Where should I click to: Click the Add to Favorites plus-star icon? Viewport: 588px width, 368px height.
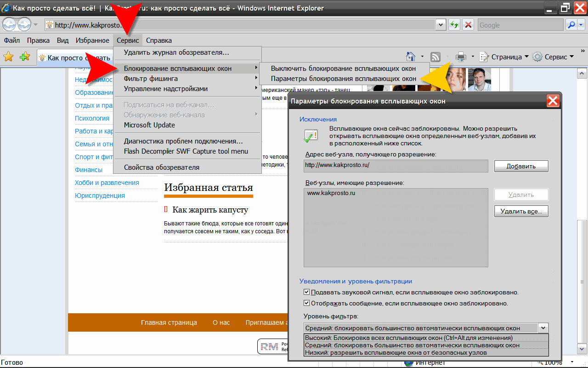pos(25,57)
